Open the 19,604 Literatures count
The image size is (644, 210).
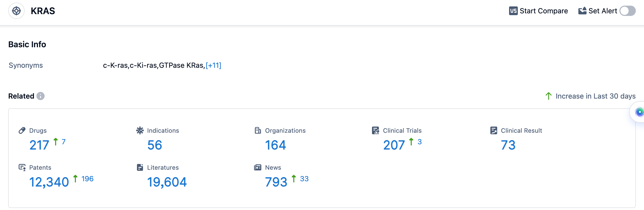click(x=167, y=182)
